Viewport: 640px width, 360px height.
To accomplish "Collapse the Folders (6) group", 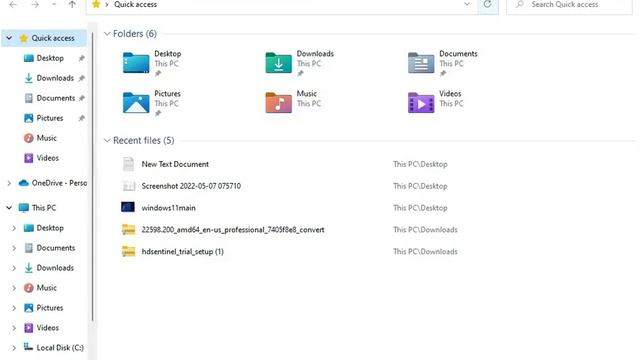I will tap(107, 33).
